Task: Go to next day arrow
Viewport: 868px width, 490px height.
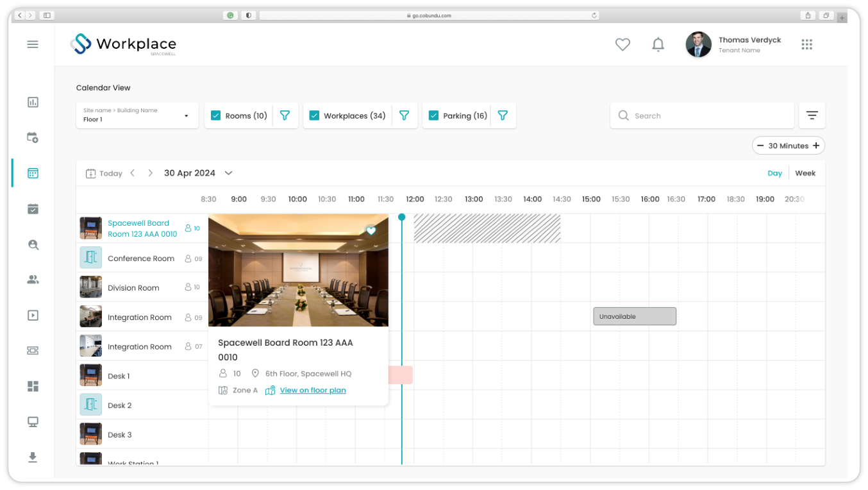Action: [151, 173]
